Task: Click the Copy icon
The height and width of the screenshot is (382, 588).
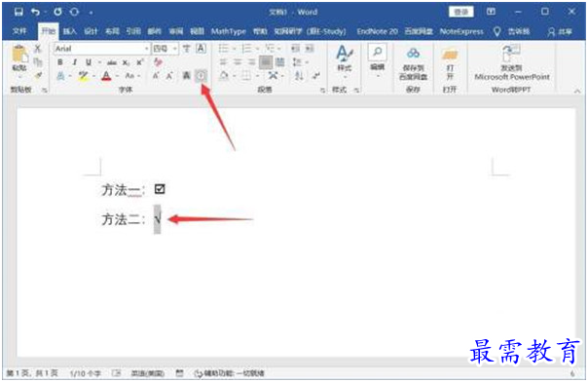Action: point(38,62)
